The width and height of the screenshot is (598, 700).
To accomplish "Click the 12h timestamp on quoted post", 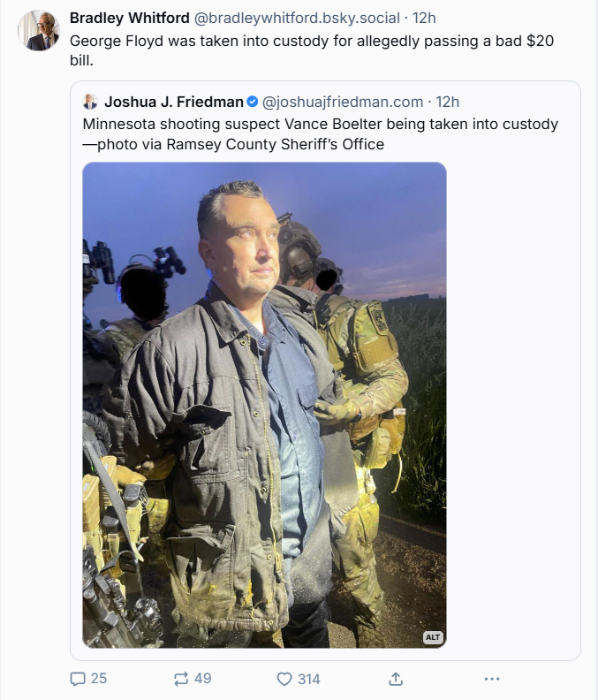I will click(447, 102).
